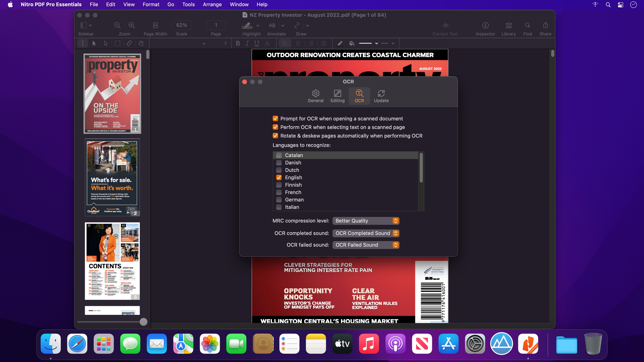644x362 pixels.
Task: Switch to the Editing preferences tab
Action: 337,96
